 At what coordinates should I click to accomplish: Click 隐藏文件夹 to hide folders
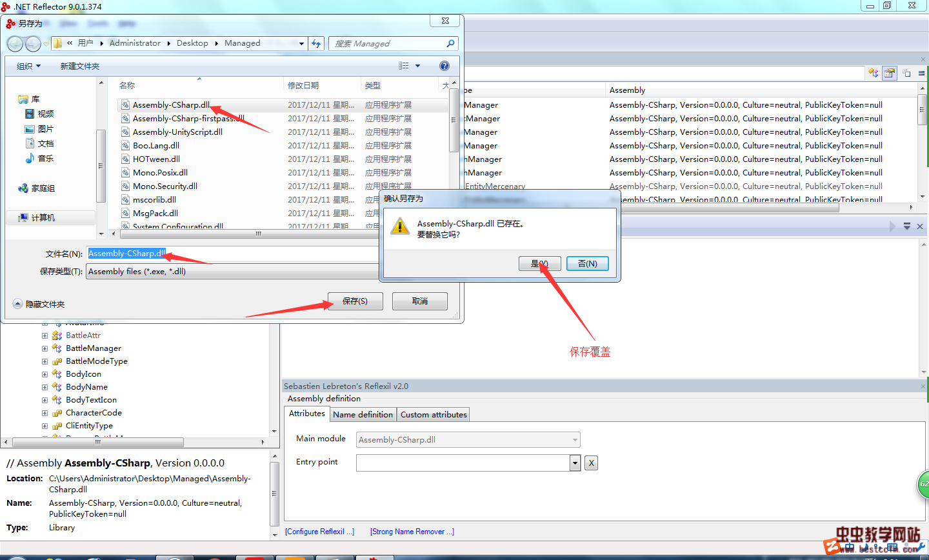click(39, 304)
